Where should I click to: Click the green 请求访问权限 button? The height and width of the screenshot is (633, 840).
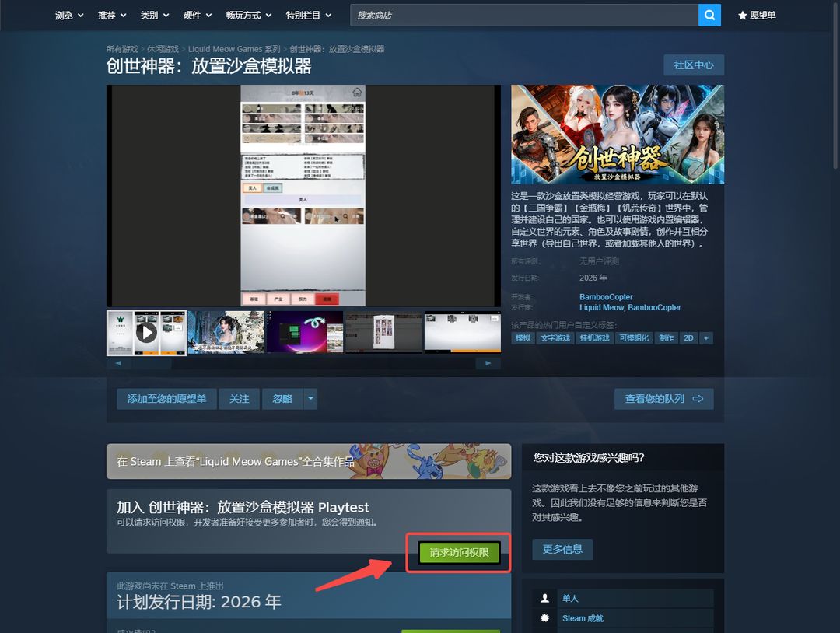459,553
